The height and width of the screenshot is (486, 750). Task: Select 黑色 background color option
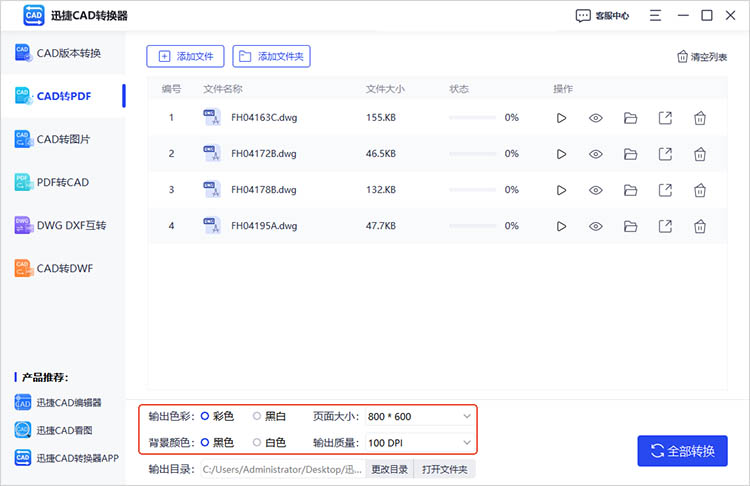pyautogui.click(x=217, y=442)
